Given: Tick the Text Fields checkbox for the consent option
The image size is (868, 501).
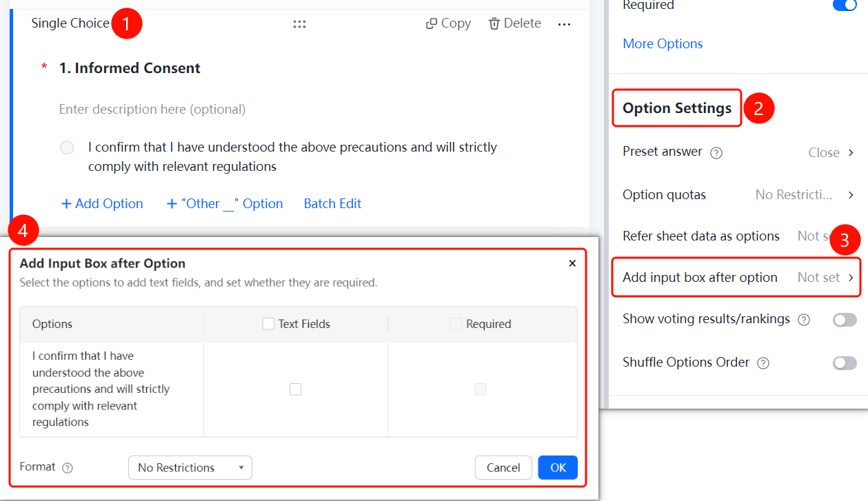Looking at the screenshot, I should [x=296, y=389].
